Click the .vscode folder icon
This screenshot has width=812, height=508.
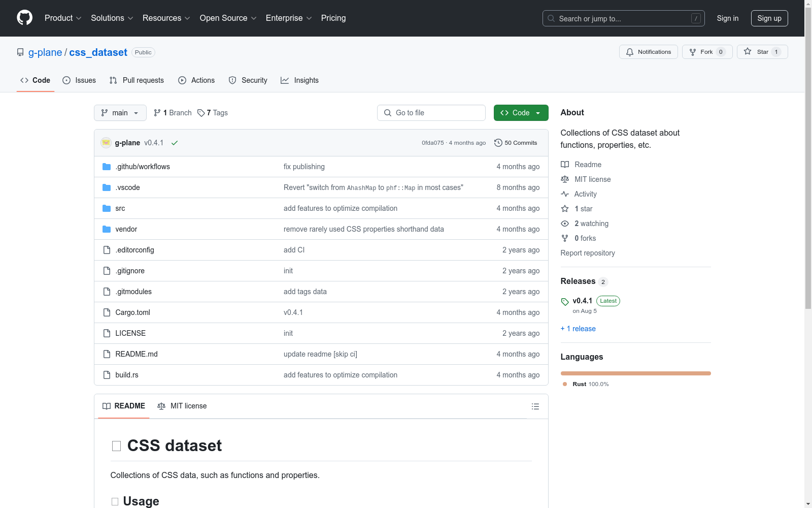(x=107, y=187)
